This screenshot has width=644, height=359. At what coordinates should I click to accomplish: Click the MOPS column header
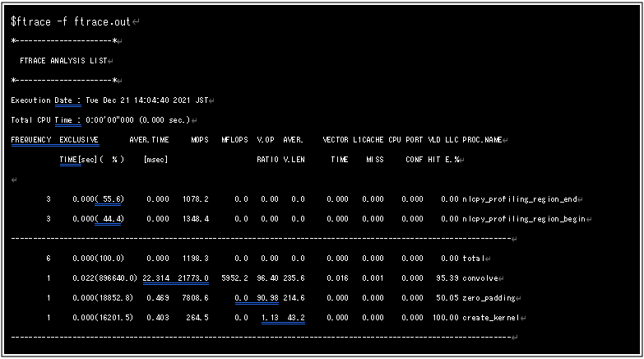coord(199,140)
